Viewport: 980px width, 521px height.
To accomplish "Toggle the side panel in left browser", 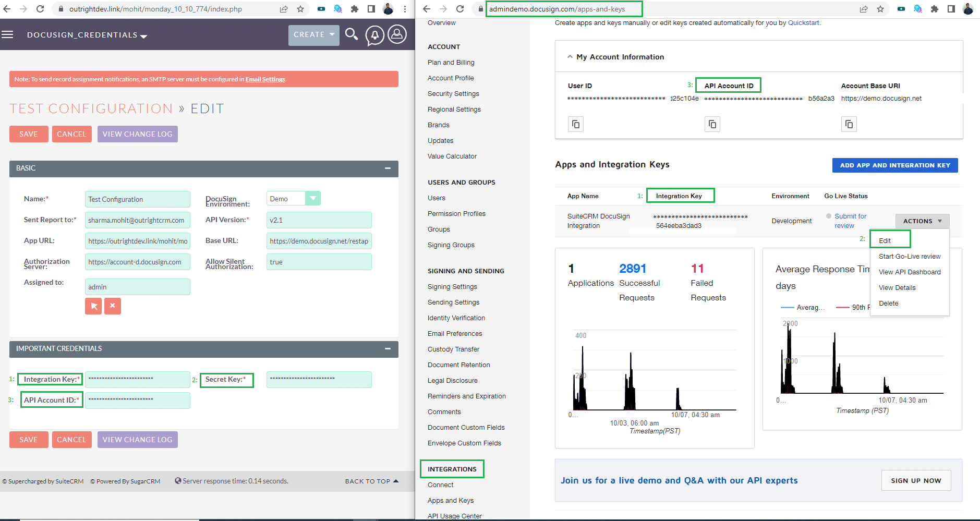I will [371, 9].
